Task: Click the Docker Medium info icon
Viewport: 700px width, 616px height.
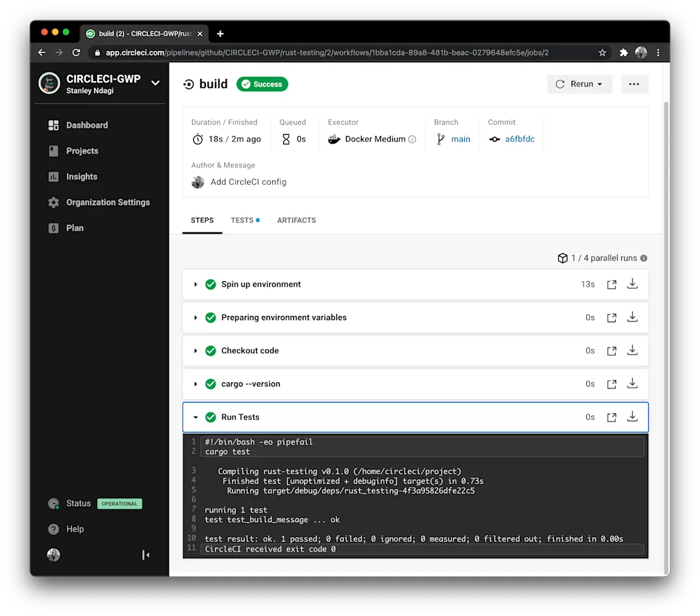Action: 412,140
